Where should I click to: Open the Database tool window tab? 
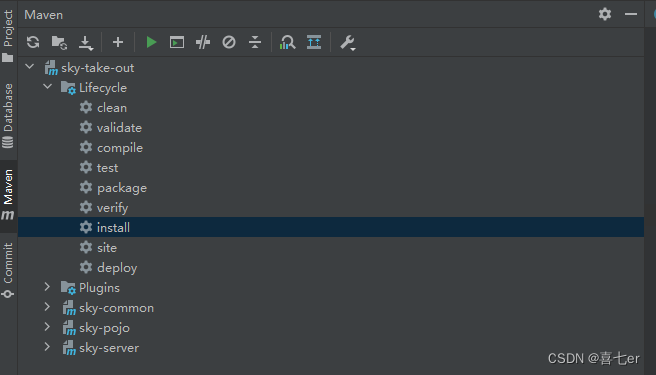click(x=8, y=116)
